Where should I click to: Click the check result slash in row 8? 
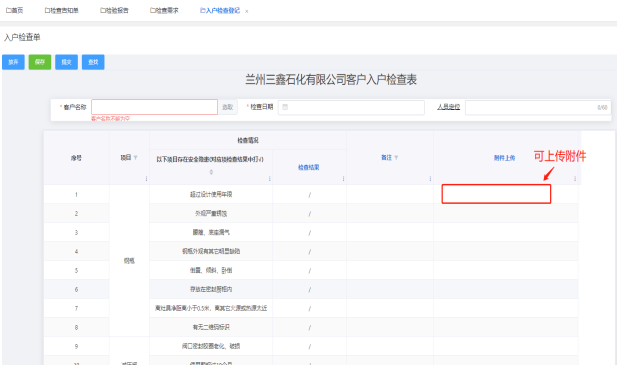click(x=310, y=327)
